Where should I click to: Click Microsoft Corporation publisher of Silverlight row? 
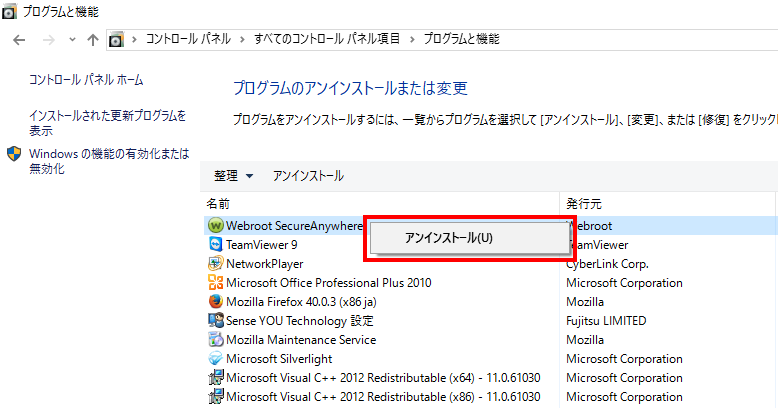point(624,359)
